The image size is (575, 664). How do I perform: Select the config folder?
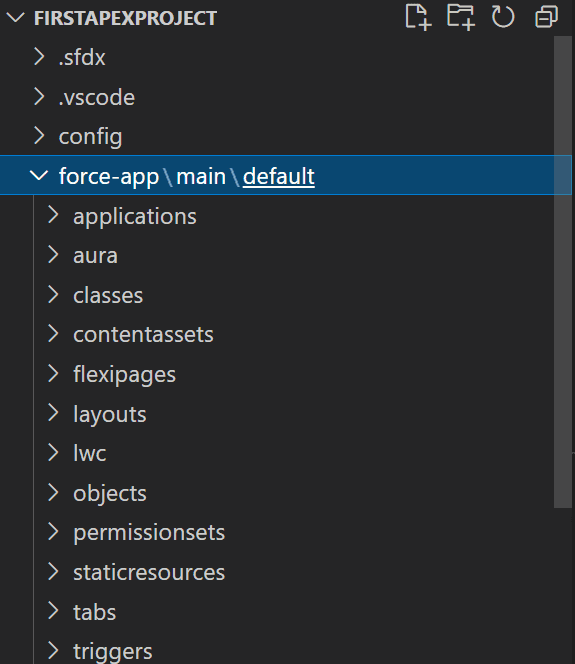click(x=286, y=136)
